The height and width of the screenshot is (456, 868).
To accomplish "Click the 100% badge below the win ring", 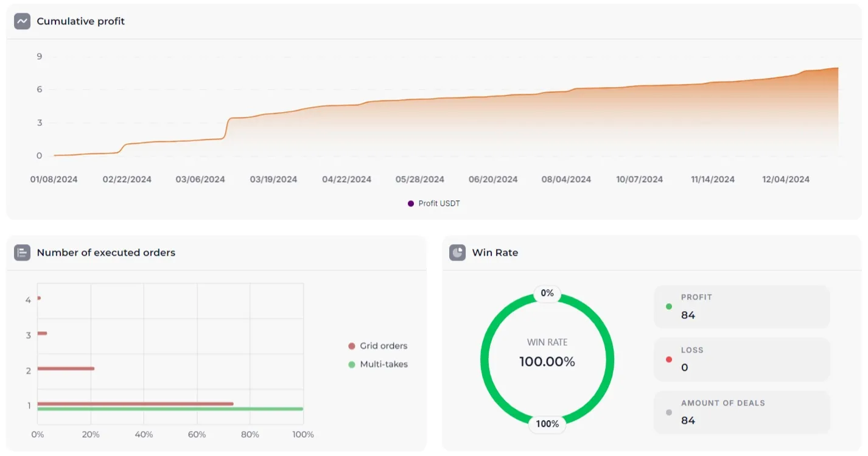I will tap(547, 424).
